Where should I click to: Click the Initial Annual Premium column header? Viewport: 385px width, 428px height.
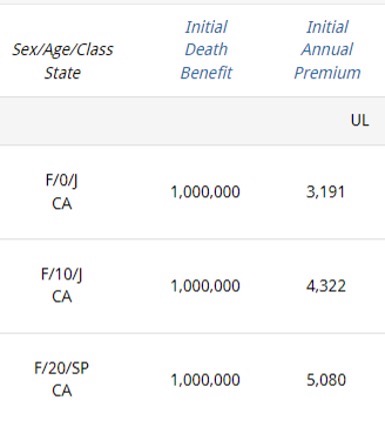click(x=327, y=50)
